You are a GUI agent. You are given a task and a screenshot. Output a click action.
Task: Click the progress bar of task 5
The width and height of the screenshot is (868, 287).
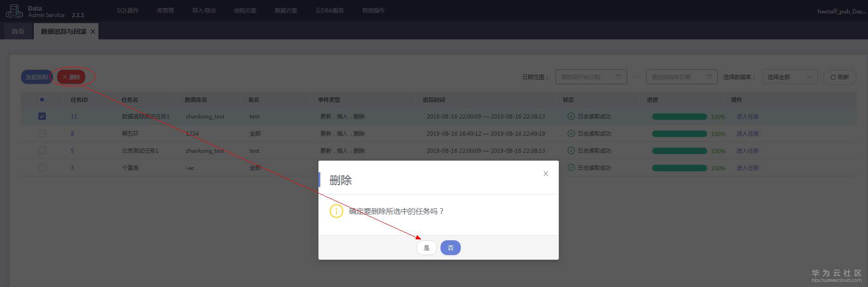pos(679,151)
